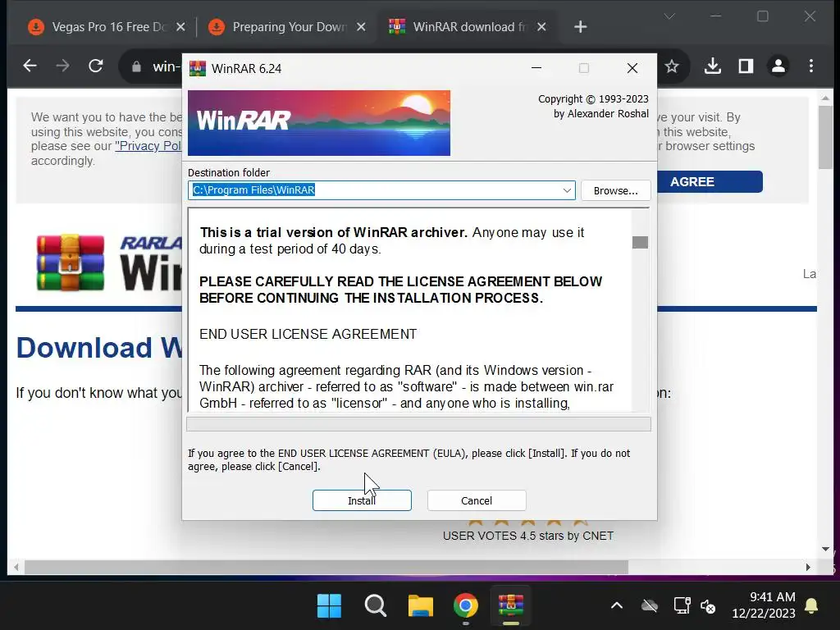Open the notifications bell
Screen dimensions: 840x630
click(811, 606)
